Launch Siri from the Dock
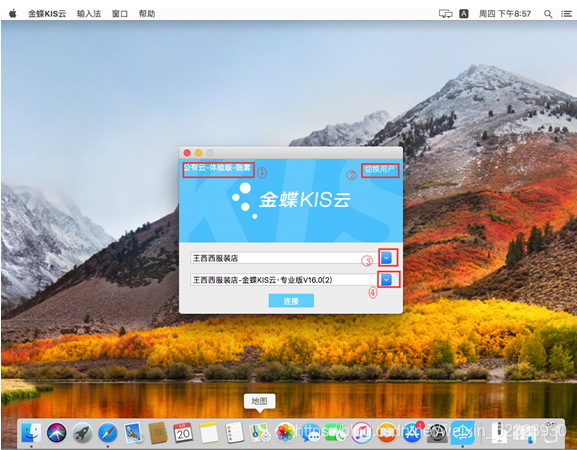Viewport: 577px width, 450px height. pos(57,432)
